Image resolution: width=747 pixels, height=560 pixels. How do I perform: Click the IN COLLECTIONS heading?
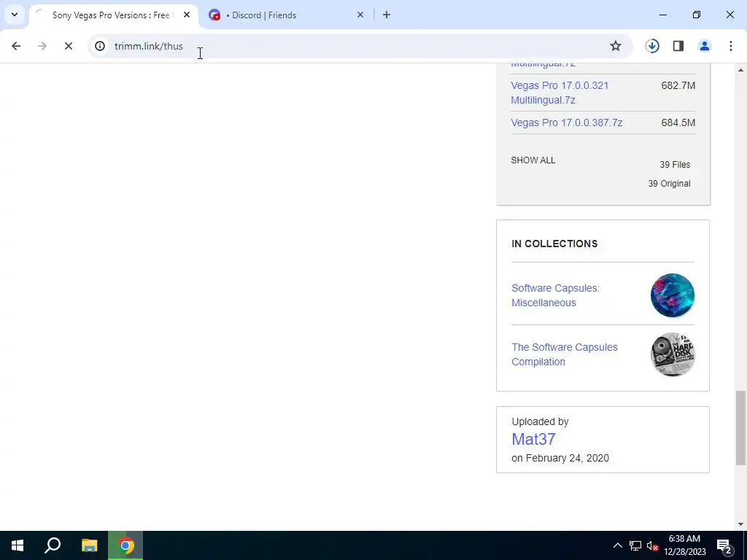(x=554, y=244)
